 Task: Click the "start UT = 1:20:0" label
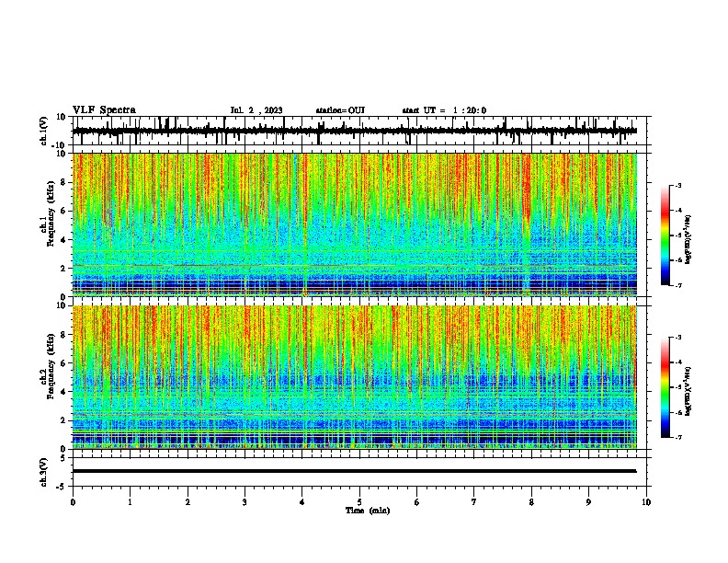point(444,110)
